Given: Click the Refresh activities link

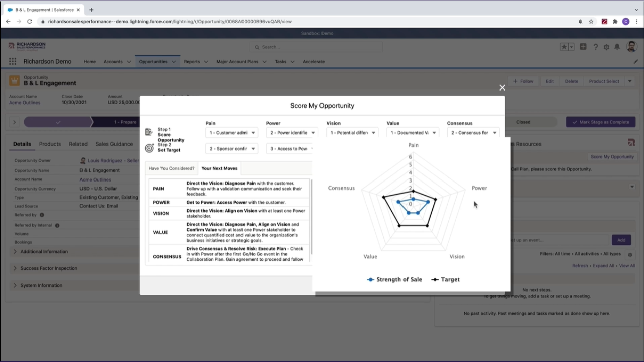Looking at the screenshot, I should [x=580, y=265].
